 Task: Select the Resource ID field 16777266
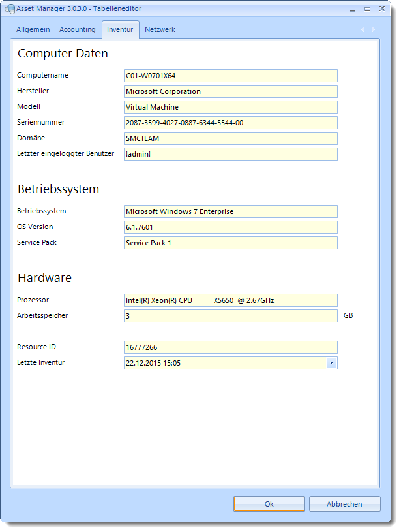231,347
